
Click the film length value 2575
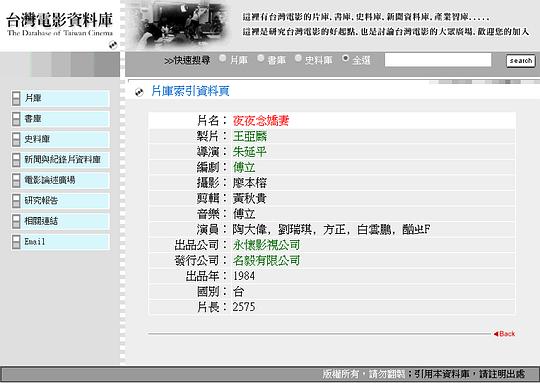(244, 307)
